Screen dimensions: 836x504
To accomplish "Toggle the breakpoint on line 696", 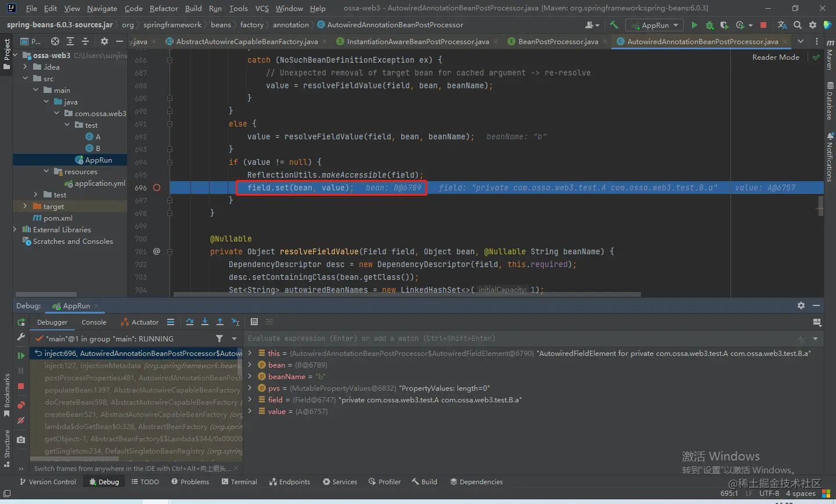I will click(157, 188).
